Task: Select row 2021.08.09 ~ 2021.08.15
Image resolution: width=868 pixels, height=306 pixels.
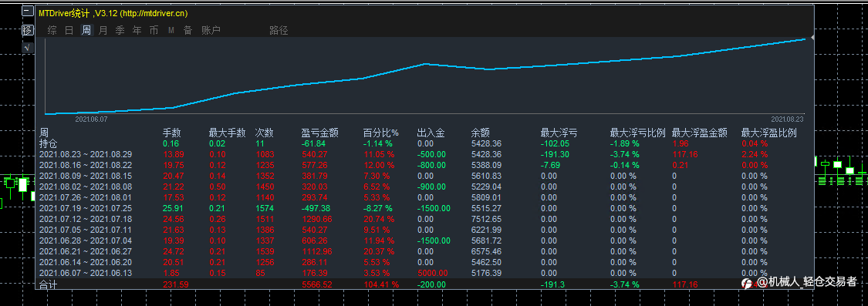Action: pyautogui.click(x=85, y=176)
